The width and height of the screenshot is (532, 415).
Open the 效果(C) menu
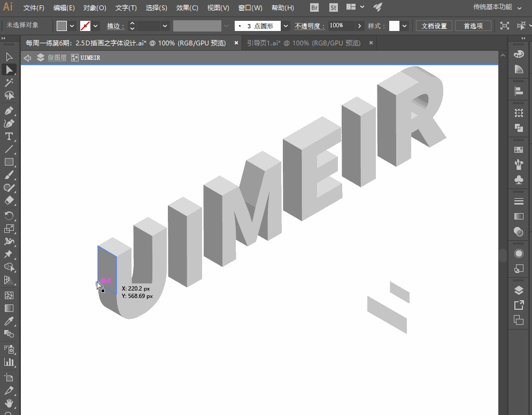coord(187,8)
